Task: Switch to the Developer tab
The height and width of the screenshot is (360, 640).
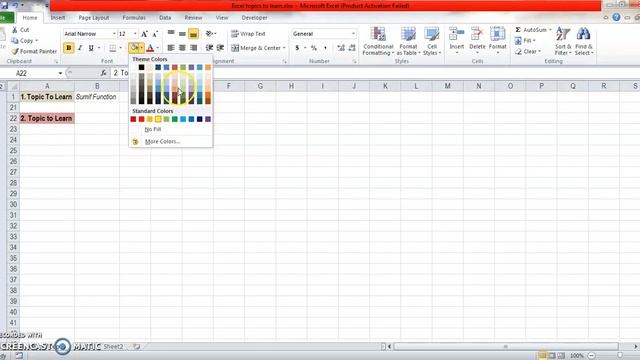Action: pos(254,18)
